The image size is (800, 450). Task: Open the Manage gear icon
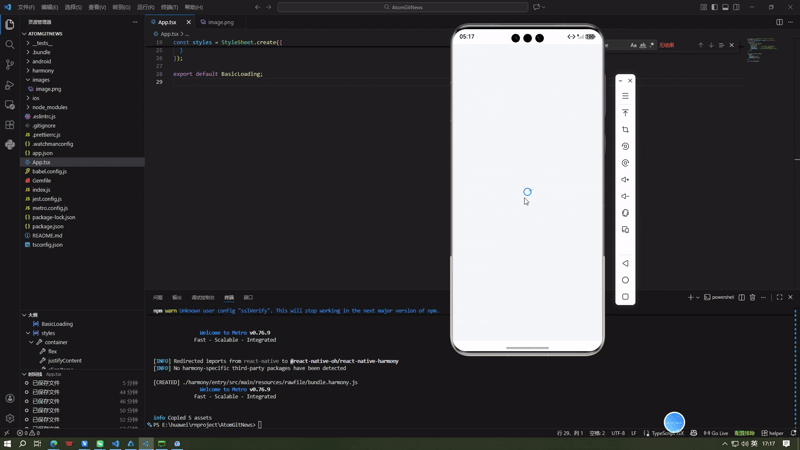coord(10,418)
